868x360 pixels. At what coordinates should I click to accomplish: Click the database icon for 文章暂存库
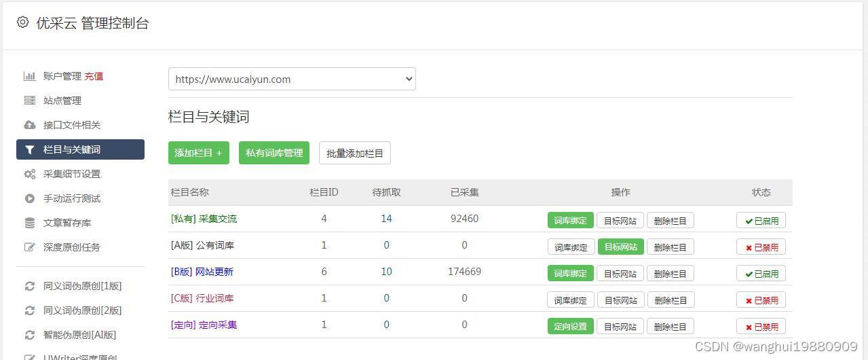coord(29,223)
